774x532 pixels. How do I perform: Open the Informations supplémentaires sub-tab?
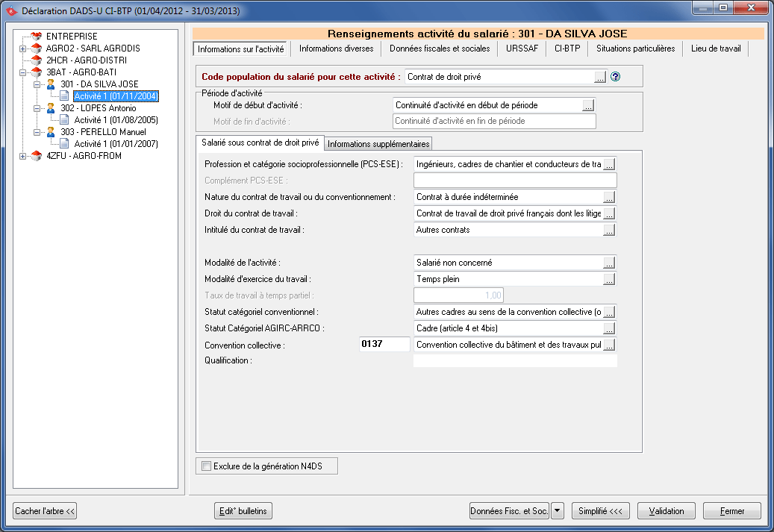coord(378,144)
